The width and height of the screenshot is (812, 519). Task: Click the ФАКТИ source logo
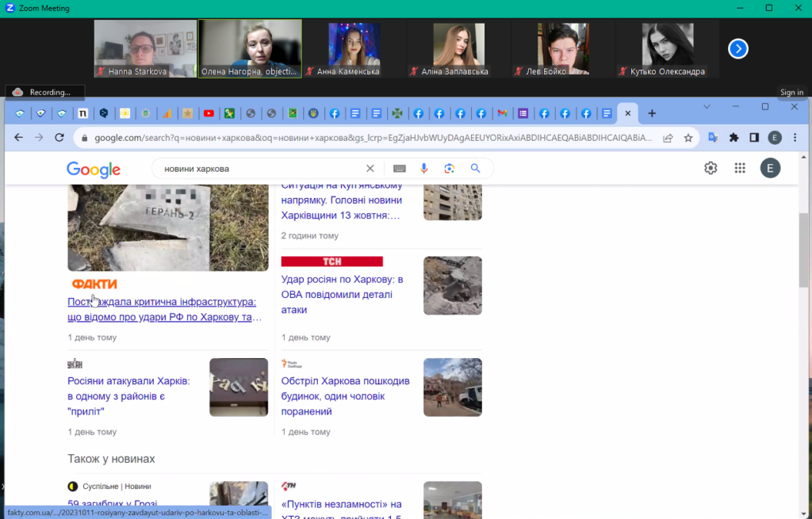point(94,284)
